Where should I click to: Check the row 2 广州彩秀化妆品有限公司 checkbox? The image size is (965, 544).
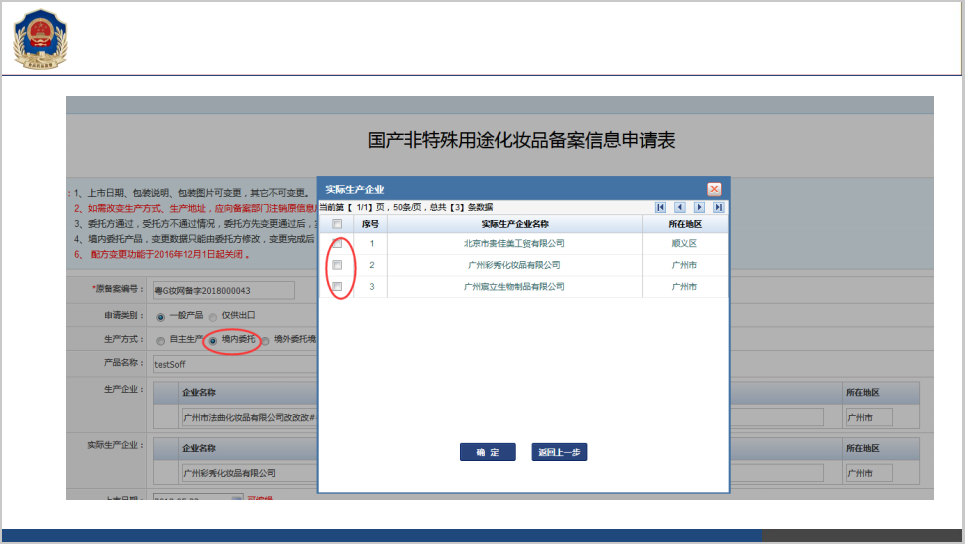tap(337, 265)
